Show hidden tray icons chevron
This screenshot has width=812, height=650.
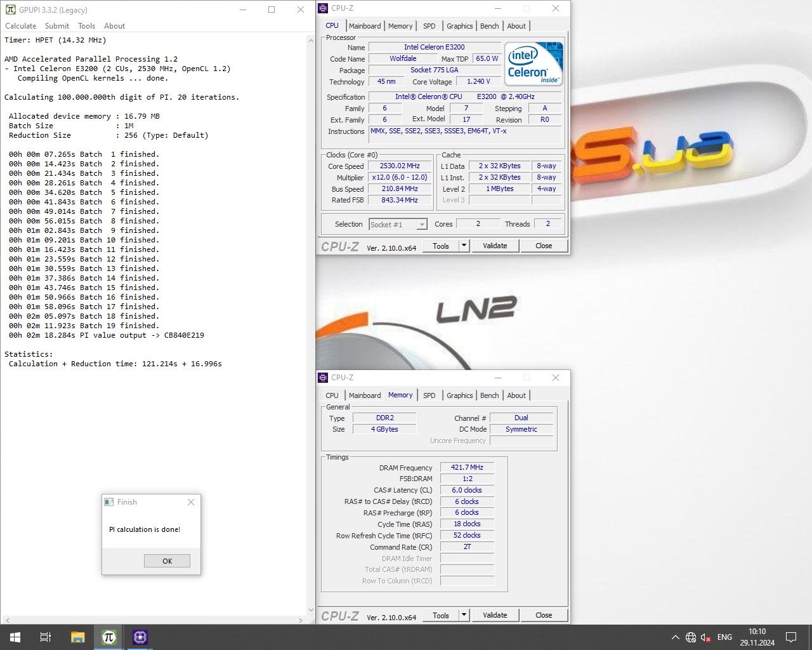pos(675,637)
